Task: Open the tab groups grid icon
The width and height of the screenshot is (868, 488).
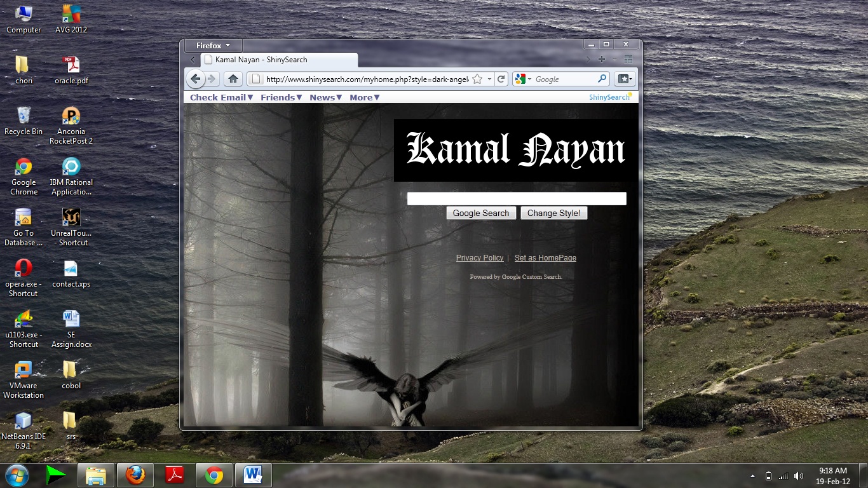Action: point(628,59)
